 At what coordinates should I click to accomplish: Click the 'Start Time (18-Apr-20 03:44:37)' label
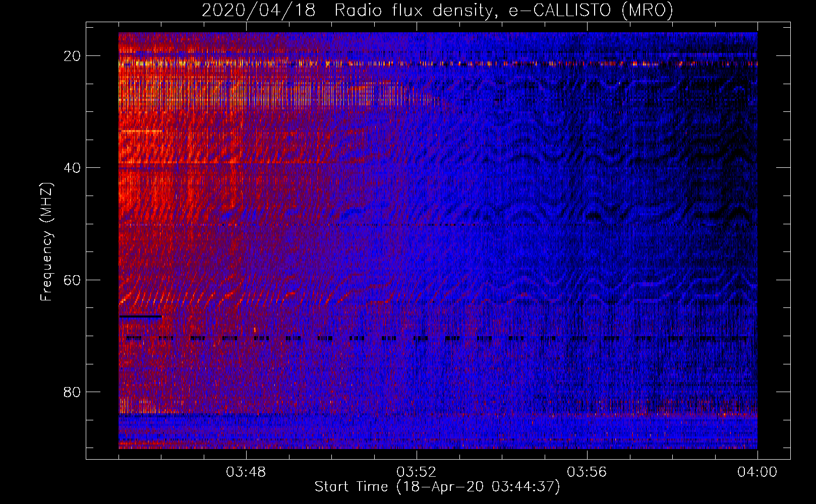pos(437,487)
